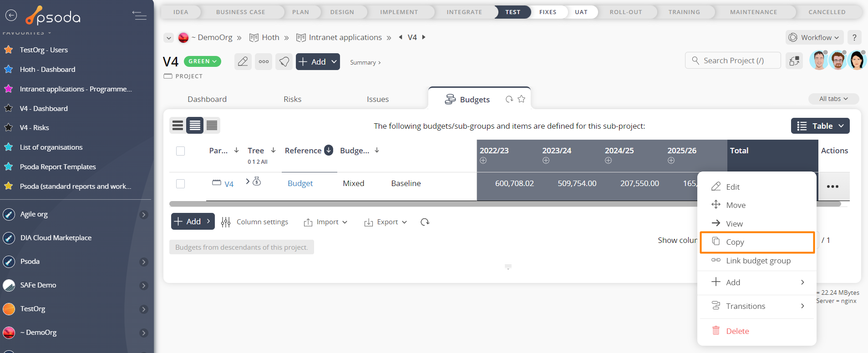Screen dimensions: 868x353
Task: Favourite the Budgets tab via the star icon
Action: click(x=522, y=99)
